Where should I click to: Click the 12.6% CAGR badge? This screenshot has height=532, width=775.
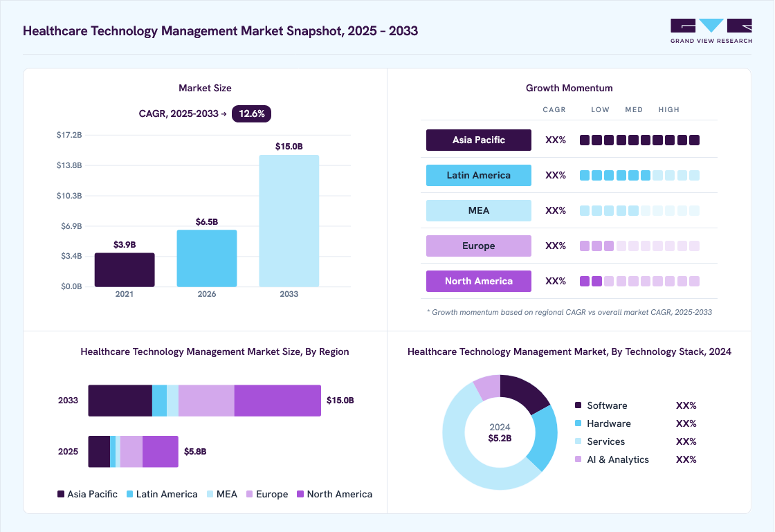(x=252, y=113)
